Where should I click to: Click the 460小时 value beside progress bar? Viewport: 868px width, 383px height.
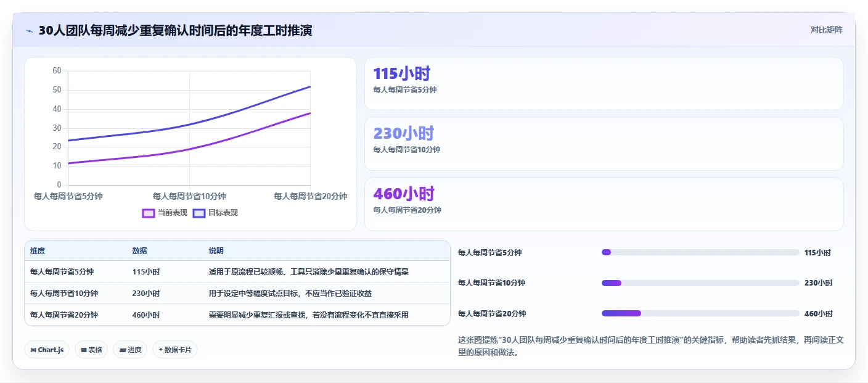[818, 314]
